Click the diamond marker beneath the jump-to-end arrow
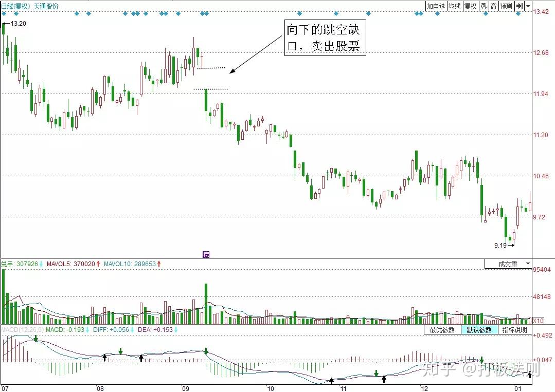The image size is (555, 392). pyautogui.click(x=518, y=14)
